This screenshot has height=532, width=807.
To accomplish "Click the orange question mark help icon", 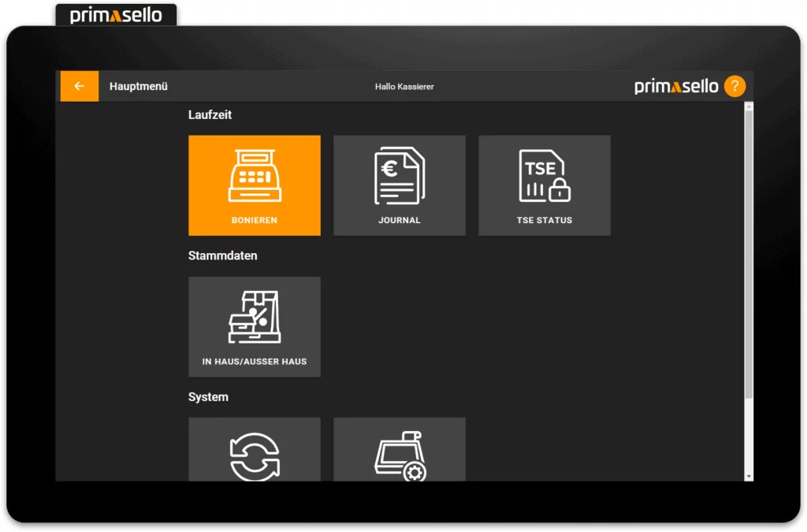I will click(734, 86).
